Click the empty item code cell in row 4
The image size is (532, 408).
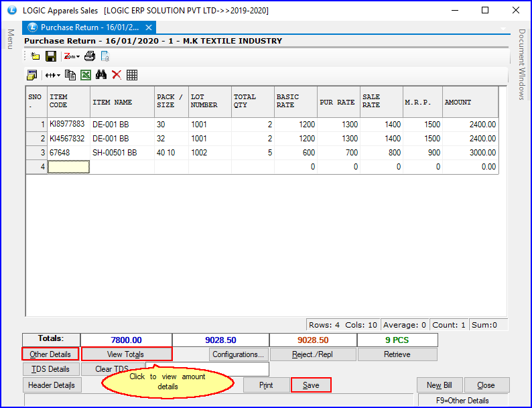coord(68,167)
